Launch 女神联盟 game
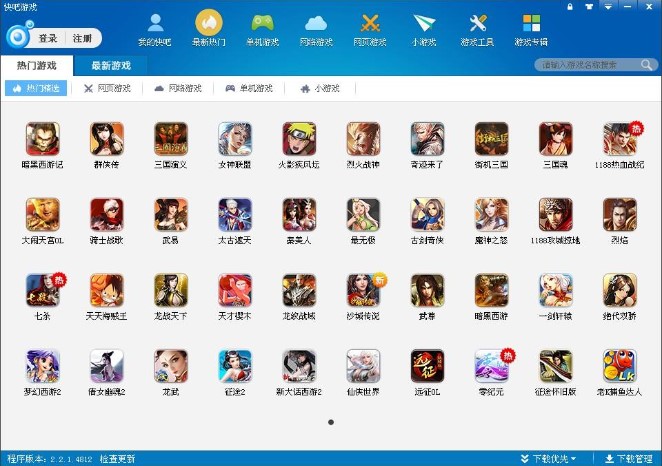The width and height of the screenshot is (662, 466). pyautogui.click(x=235, y=139)
